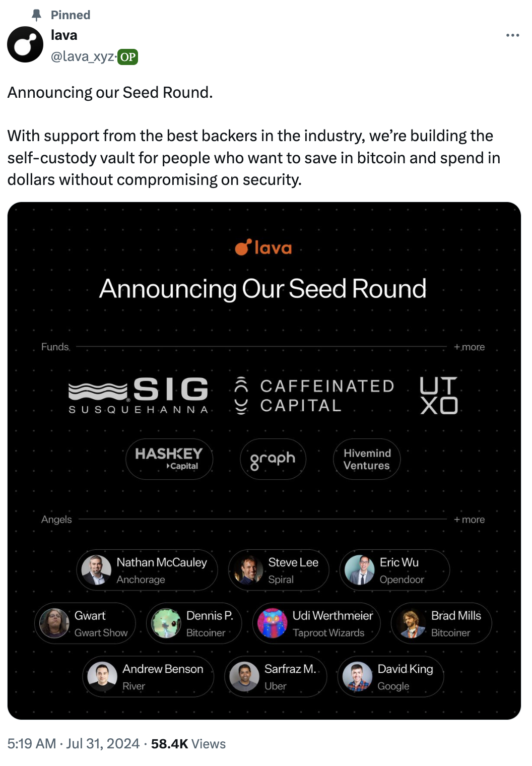Click the HashKey Capital badge
Viewport: 532px width, 766px height.
click(x=169, y=459)
